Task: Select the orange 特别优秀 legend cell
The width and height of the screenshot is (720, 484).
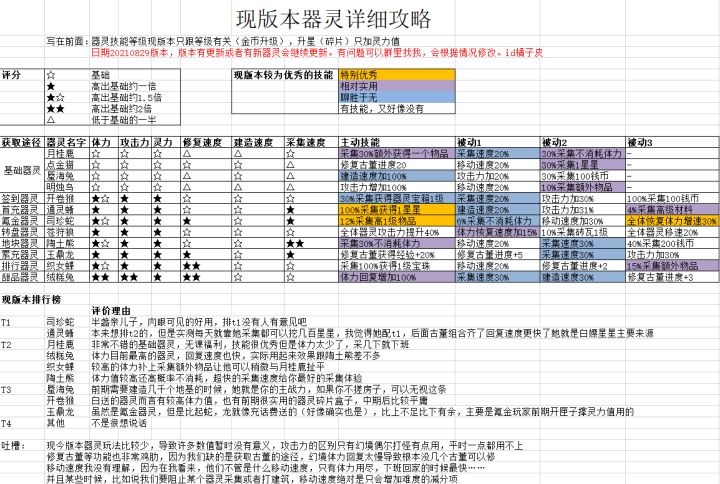Action: point(397,75)
